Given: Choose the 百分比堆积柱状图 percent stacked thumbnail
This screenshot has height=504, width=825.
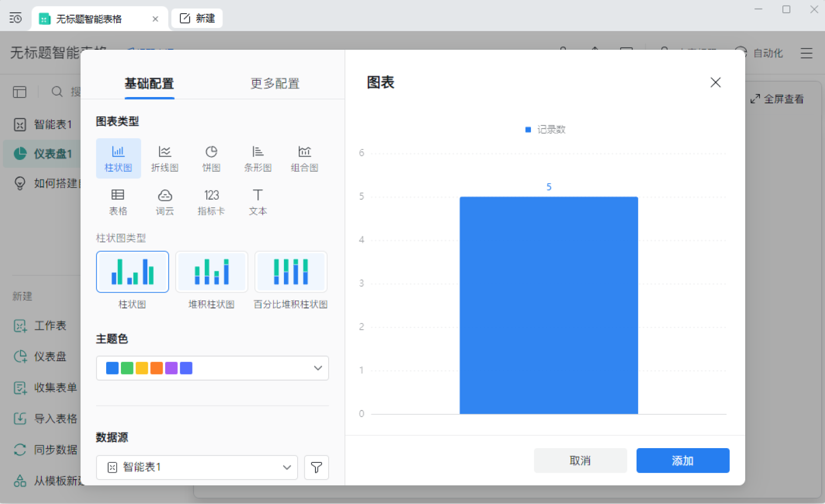Looking at the screenshot, I should click(x=291, y=272).
